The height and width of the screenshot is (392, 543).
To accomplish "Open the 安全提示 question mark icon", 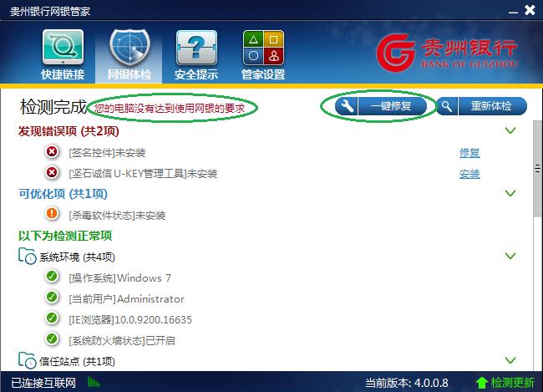I will point(196,48).
